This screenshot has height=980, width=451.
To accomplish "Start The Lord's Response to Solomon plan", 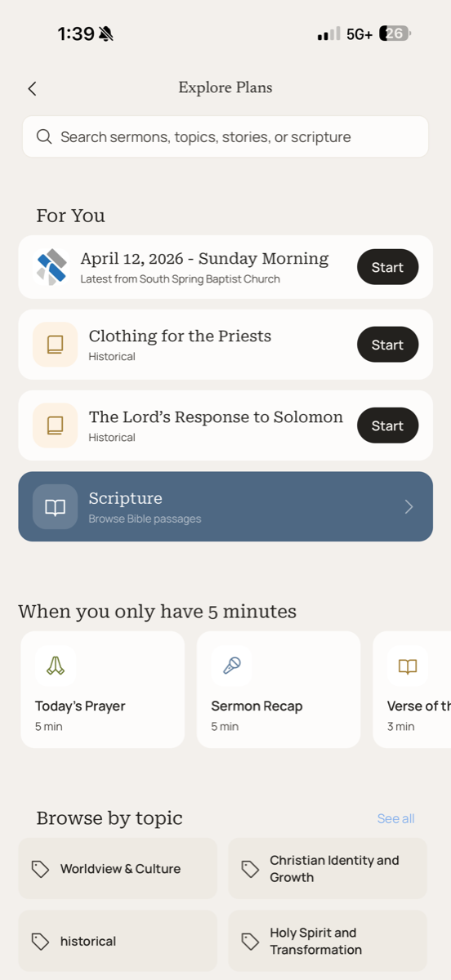I will (387, 425).
